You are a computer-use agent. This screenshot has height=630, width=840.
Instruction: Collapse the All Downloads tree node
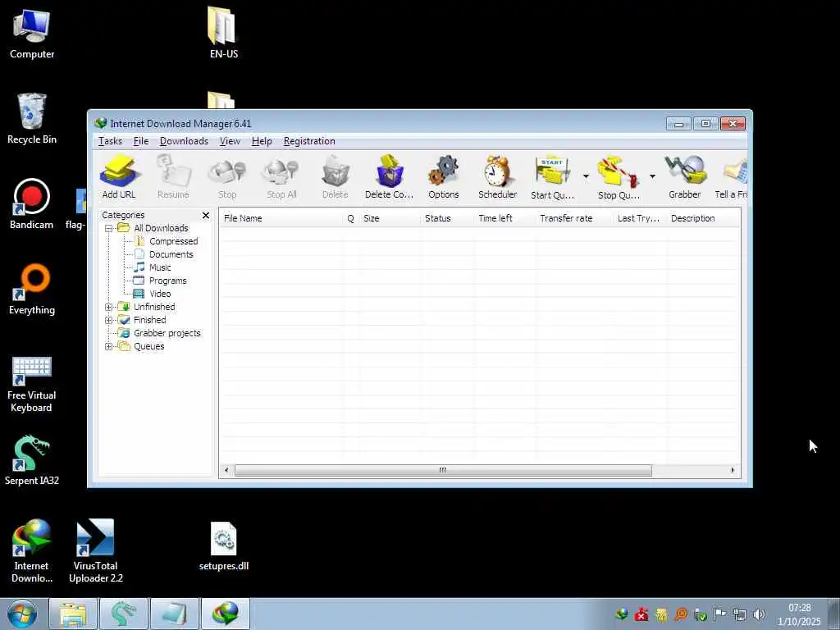(x=109, y=228)
